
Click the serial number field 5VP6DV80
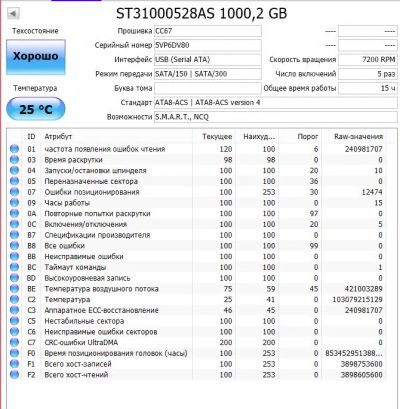click(208, 45)
